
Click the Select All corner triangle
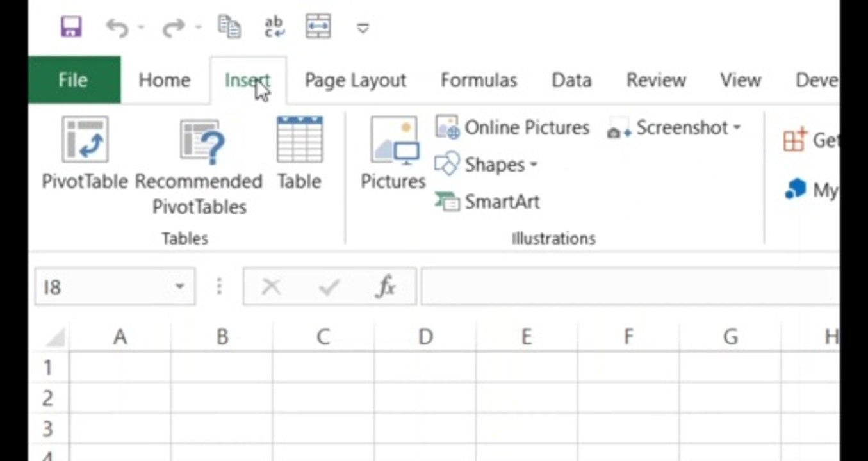[x=54, y=337]
